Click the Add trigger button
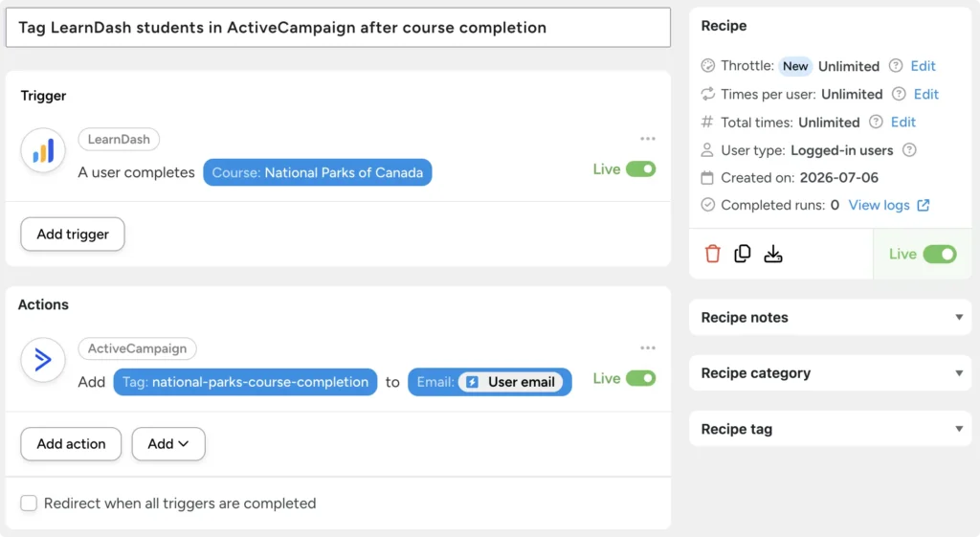980x537 pixels. click(x=73, y=235)
